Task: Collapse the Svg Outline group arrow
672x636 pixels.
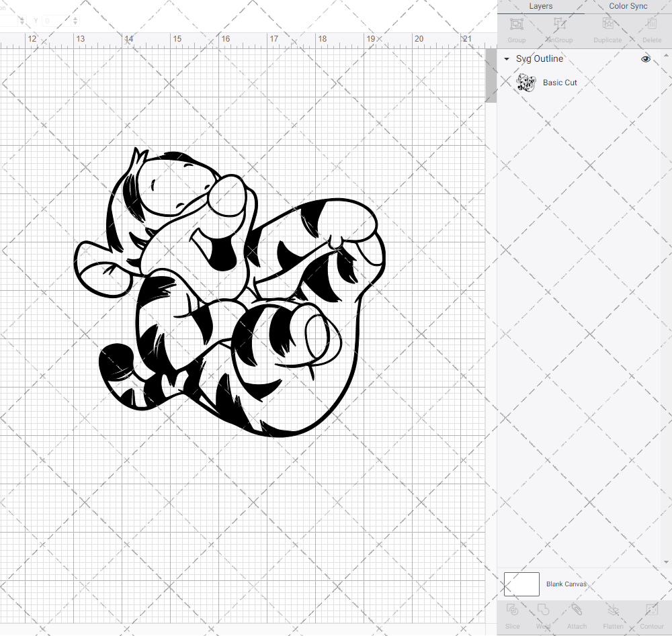Action: pos(507,59)
